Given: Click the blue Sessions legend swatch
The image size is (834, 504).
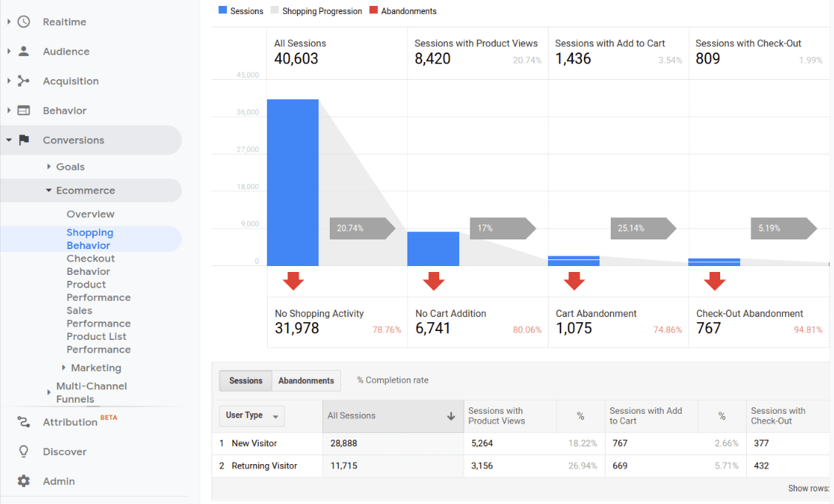Looking at the screenshot, I should 223,11.
